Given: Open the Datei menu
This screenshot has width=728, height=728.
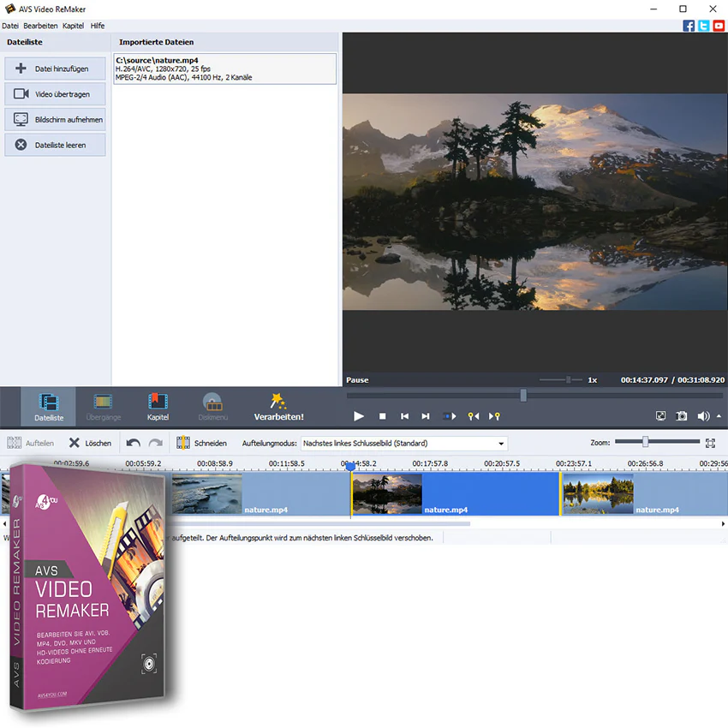Looking at the screenshot, I should click(x=10, y=26).
